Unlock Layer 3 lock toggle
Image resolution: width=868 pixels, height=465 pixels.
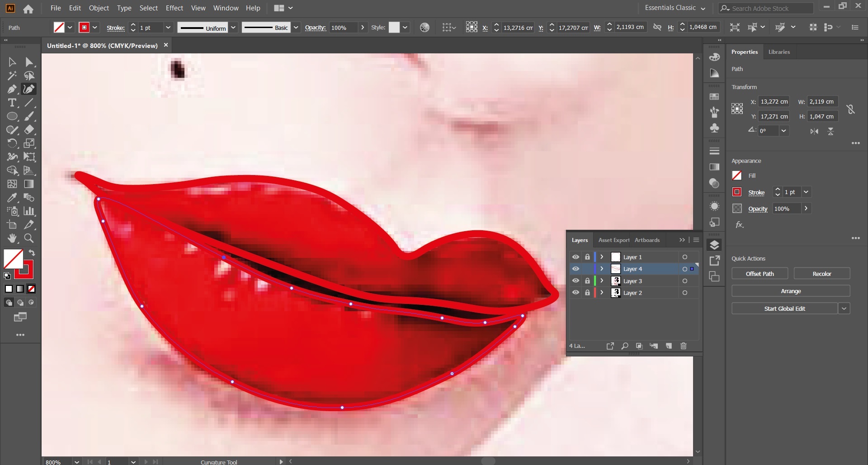587,281
